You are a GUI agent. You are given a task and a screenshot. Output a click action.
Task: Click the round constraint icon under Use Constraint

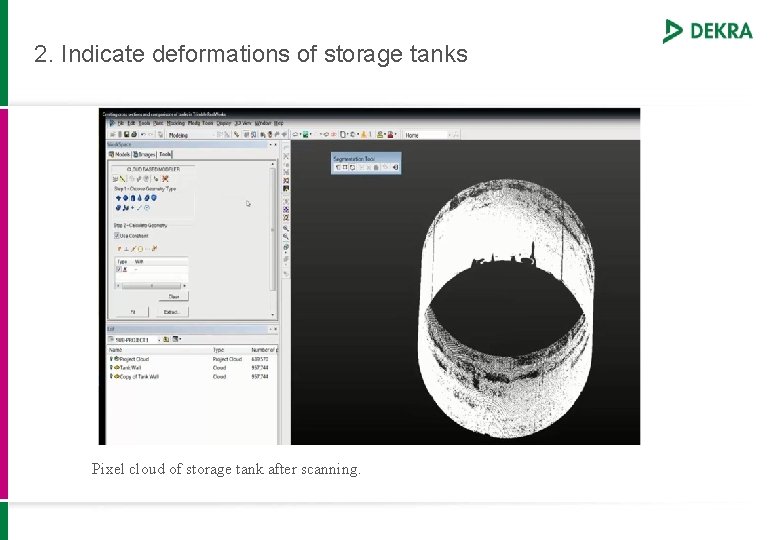140,249
